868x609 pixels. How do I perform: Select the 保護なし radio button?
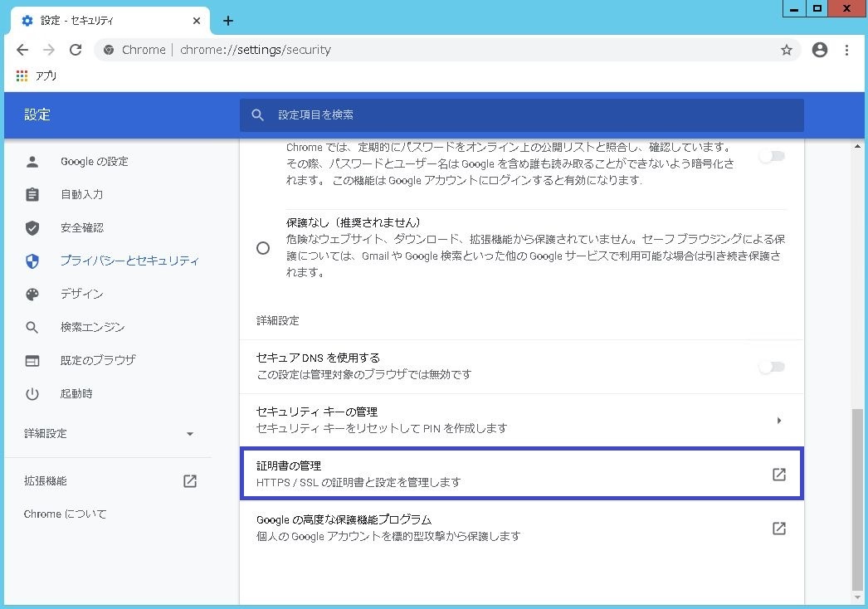click(263, 247)
